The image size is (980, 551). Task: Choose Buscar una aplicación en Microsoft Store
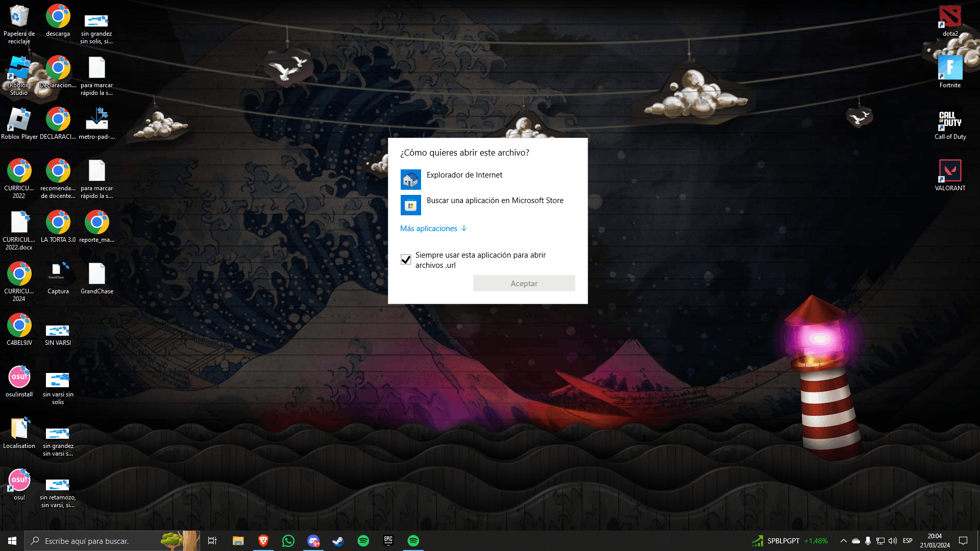[494, 201]
